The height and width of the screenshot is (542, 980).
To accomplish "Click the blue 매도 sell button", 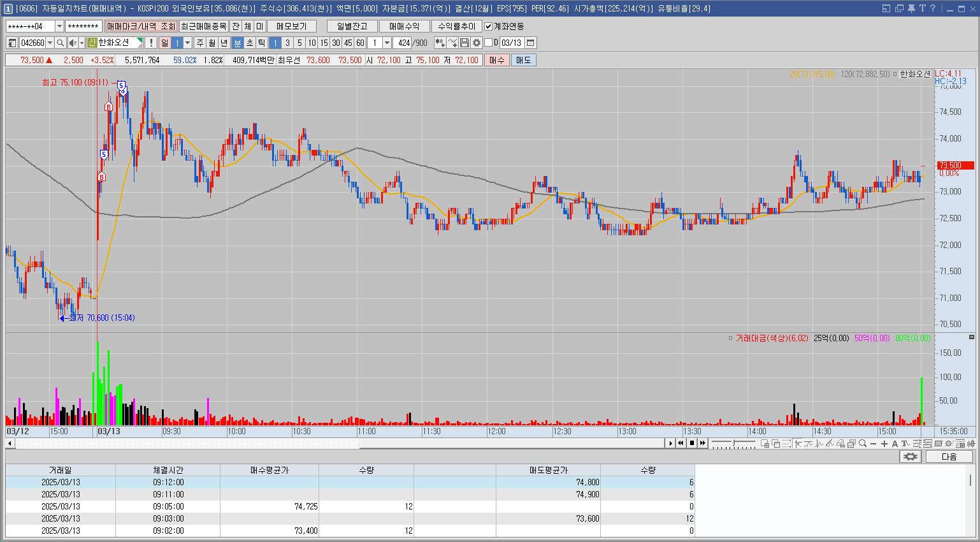I will pos(523,60).
